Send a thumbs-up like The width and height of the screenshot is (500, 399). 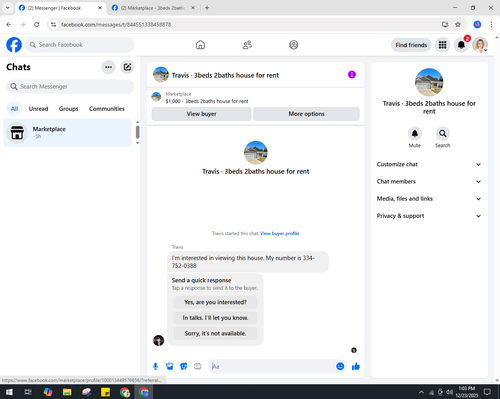click(356, 367)
